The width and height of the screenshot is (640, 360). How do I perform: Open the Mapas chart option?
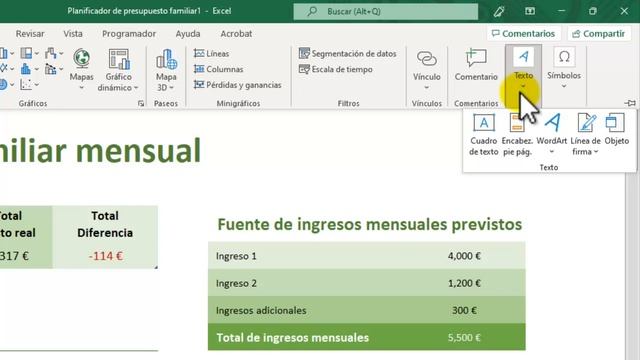pyautogui.click(x=82, y=69)
